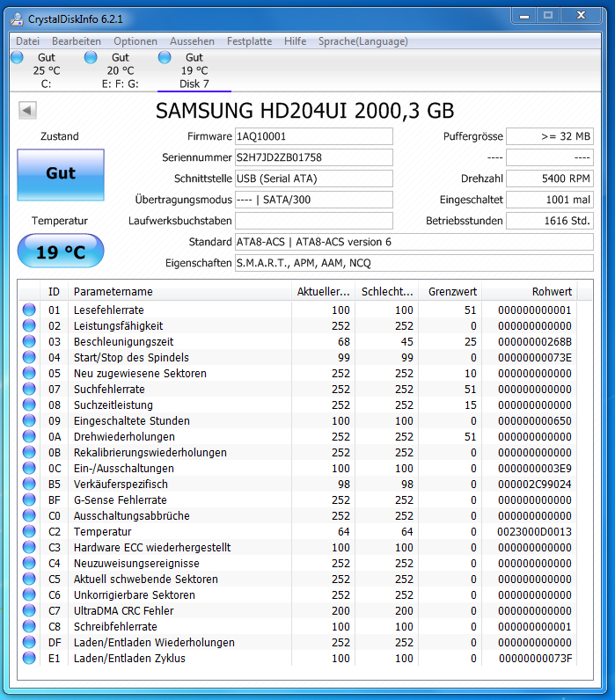
Task: Click the status icon for Rekalibrierungswiederholungen
Action: pyautogui.click(x=29, y=452)
